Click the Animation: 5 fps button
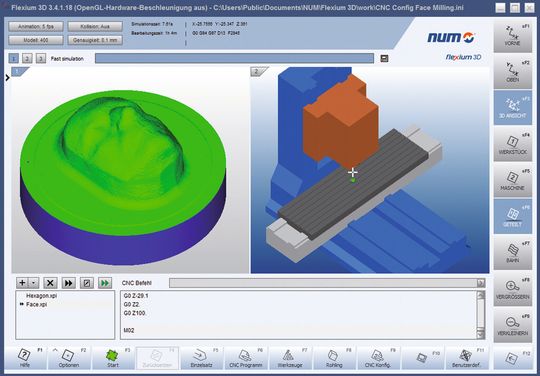The width and height of the screenshot is (540, 376). click(x=36, y=27)
